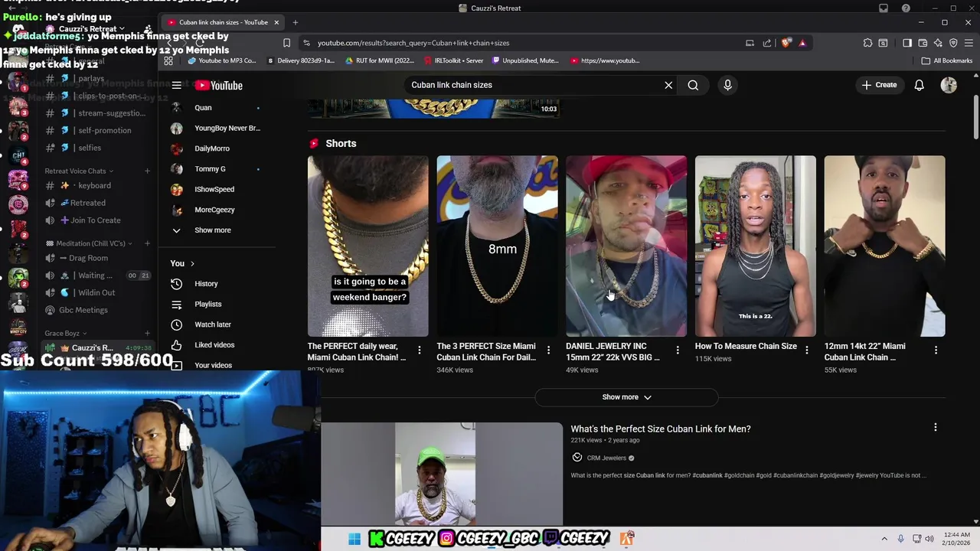Go to YouTube home via logo

[x=218, y=86]
